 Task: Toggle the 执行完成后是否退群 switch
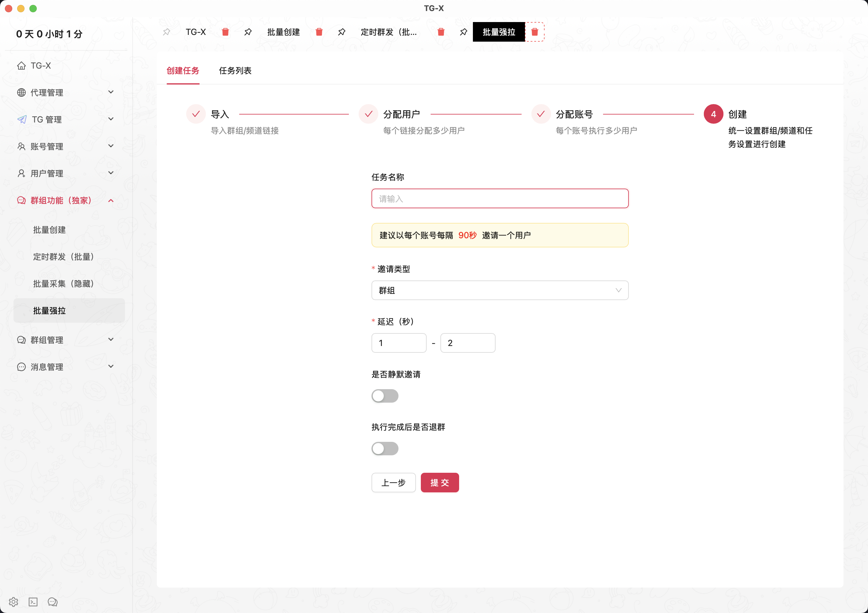click(x=385, y=449)
